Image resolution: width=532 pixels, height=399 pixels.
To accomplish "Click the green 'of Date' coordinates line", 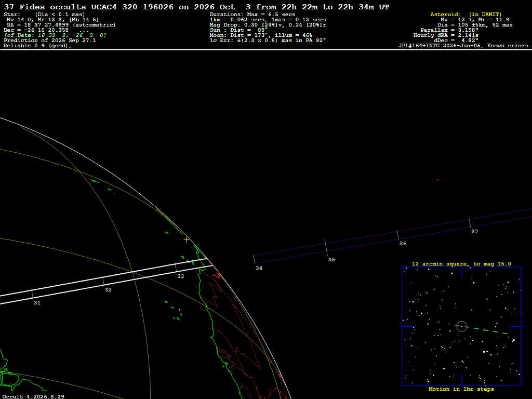I will click(x=55, y=35).
